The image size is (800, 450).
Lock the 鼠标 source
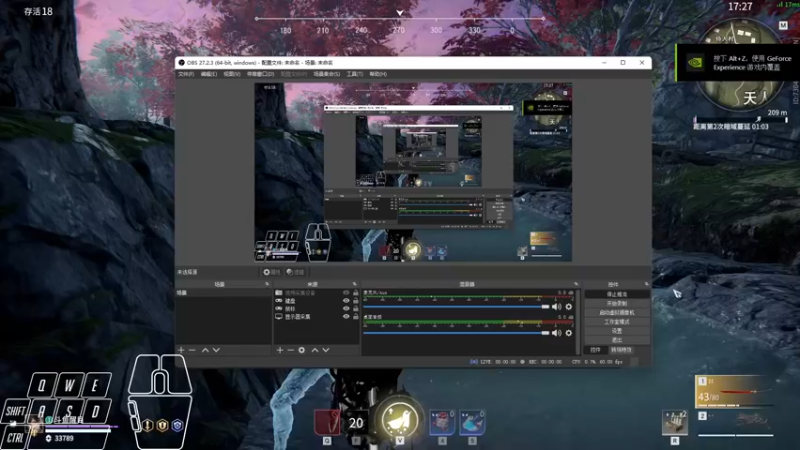click(x=356, y=309)
